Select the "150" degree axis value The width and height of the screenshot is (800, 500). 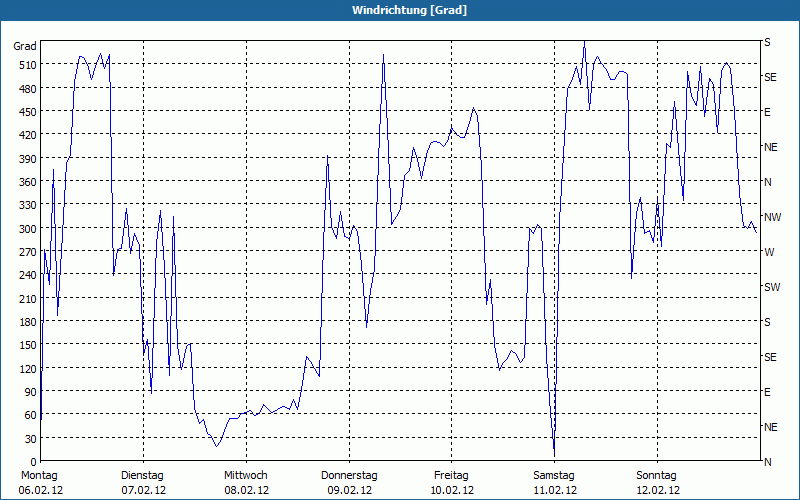[x=28, y=345]
